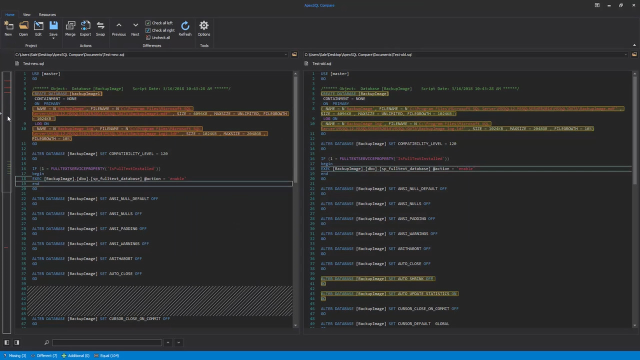The height and width of the screenshot is (360, 640).
Task: Click Uncheck all option
Action: [158, 38]
